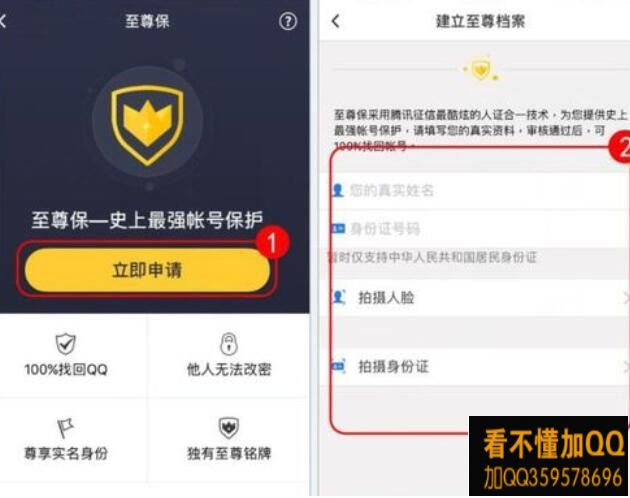Image resolution: width=630 pixels, height=498 pixels.
Task: Open the 拍摄人脸 row
Action: coord(475,298)
